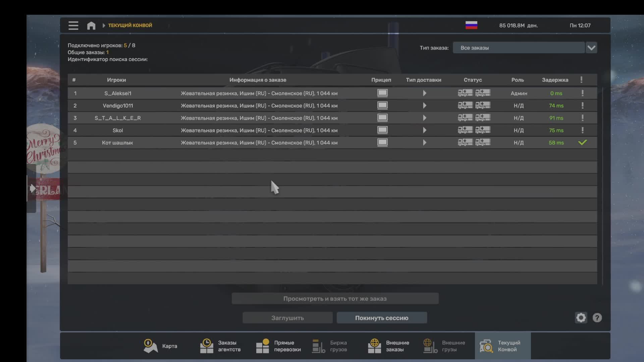The image size is (644, 362).
Task: Sort by Задержка column header
Action: pyautogui.click(x=555, y=80)
